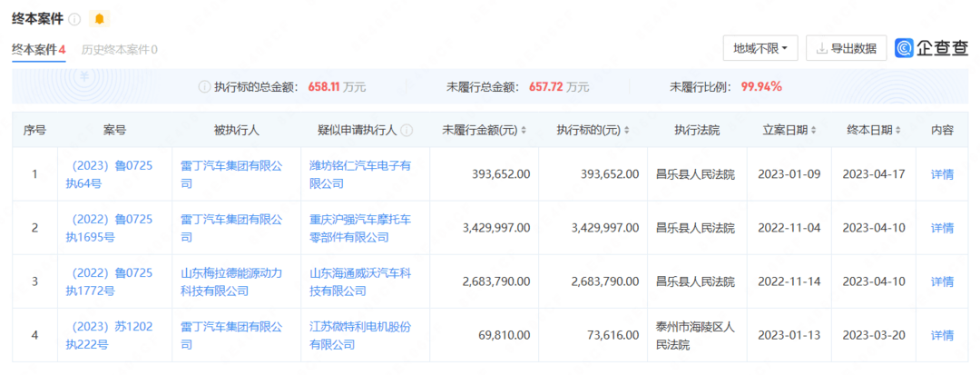Click the amount 69,810.00

coord(504,336)
